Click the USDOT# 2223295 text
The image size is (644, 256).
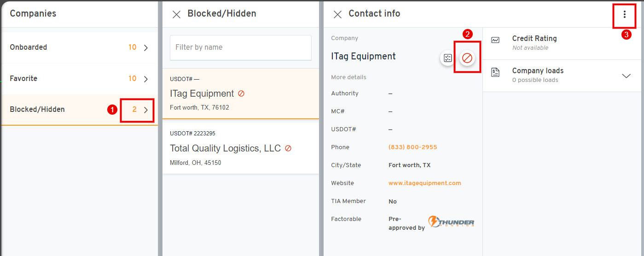[192, 134]
